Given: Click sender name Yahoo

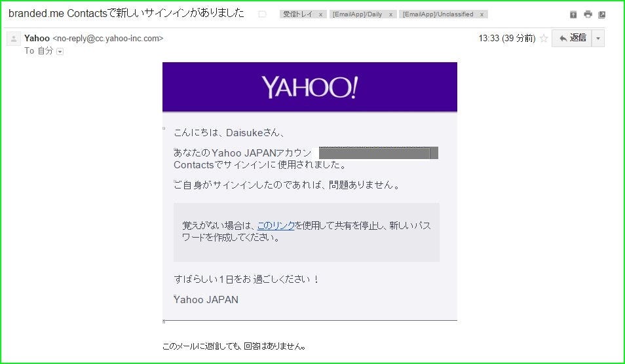Looking at the screenshot, I should (37, 38).
